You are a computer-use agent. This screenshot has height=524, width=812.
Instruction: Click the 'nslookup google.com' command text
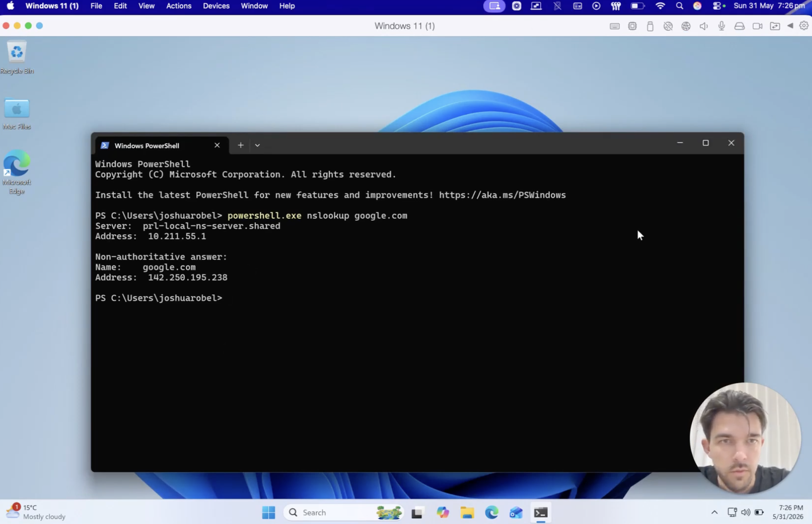click(x=357, y=216)
